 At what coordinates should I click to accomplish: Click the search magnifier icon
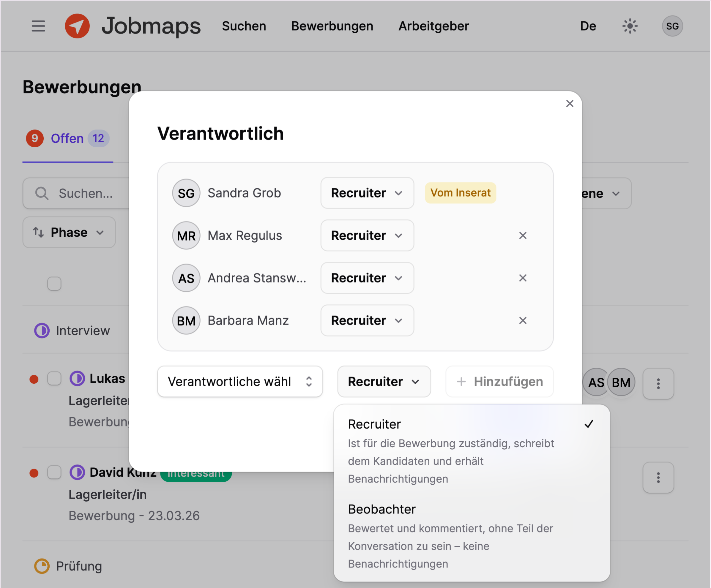[42, 194]
